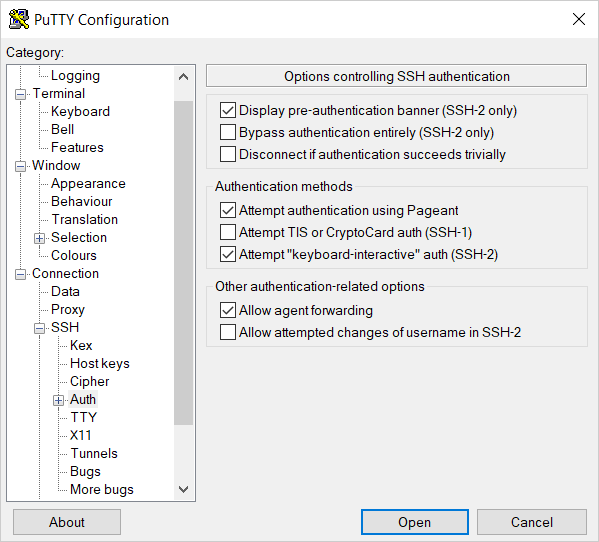Screen dimensions: 599x542
Task: Click the category list scroll up arrow
Action: (x=183, y=77)
